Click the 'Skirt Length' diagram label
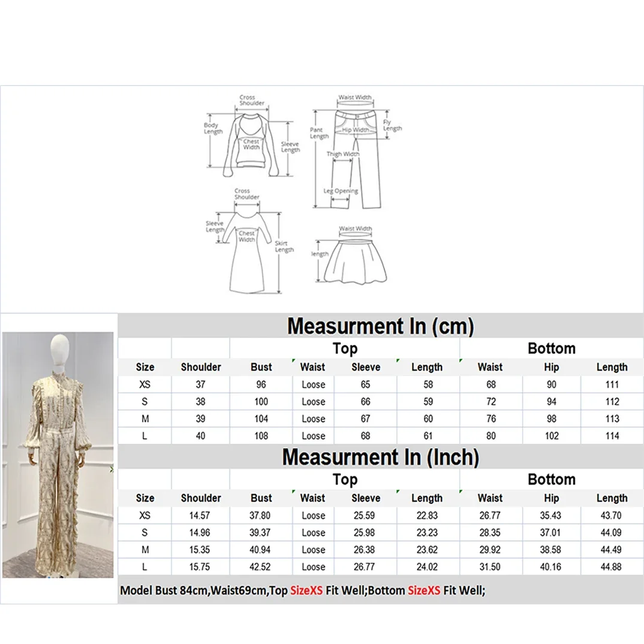Viewport: 644px width, 644px height. coord(284,246)
